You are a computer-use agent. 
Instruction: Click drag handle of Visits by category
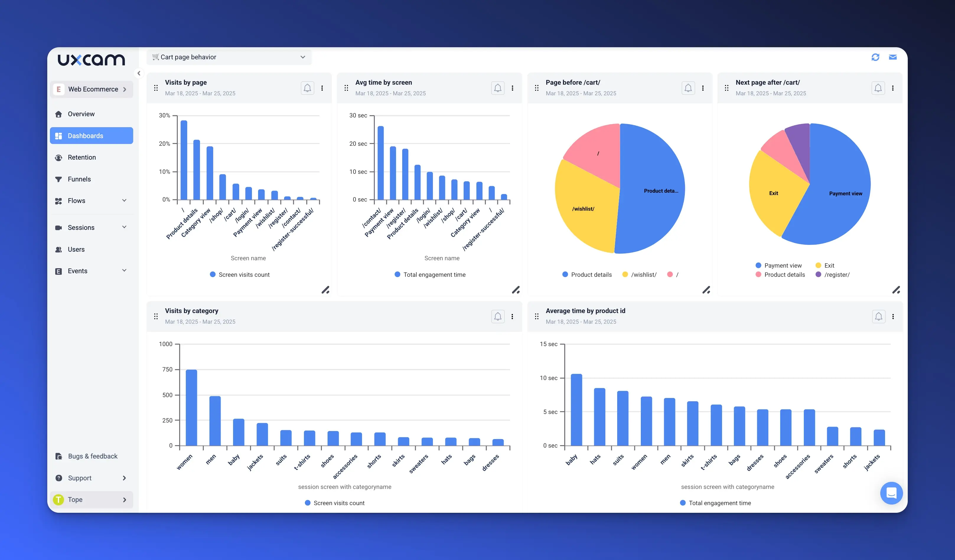point(156,316)
